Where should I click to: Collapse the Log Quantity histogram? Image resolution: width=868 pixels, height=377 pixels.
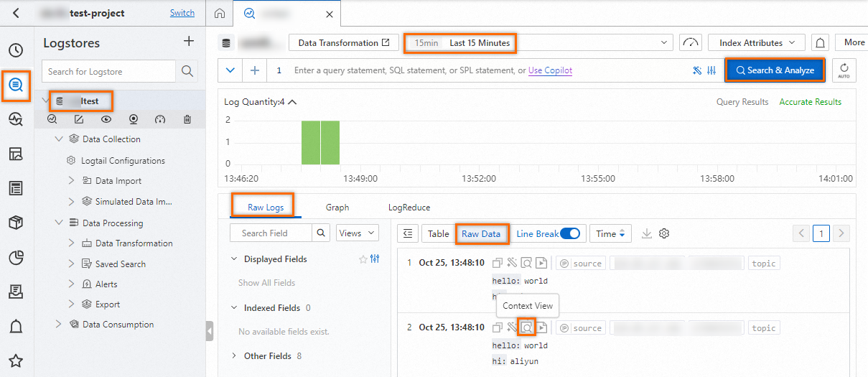click(292, 102)
